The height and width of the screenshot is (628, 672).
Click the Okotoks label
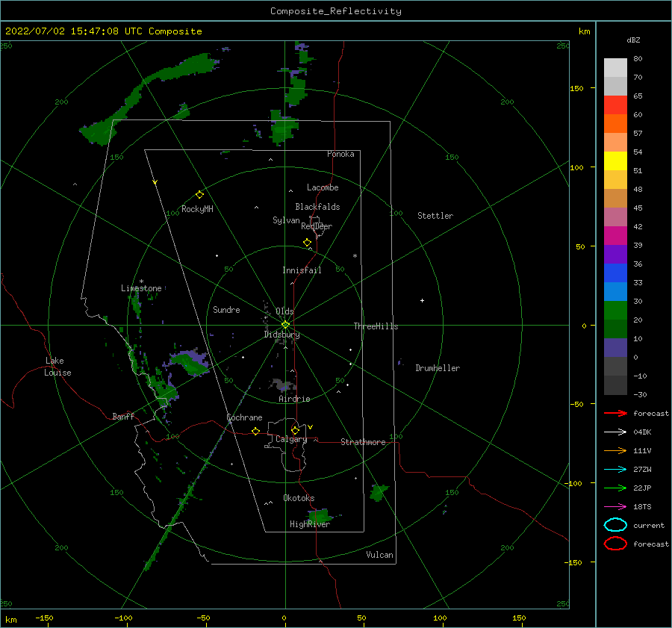[x=299, y=498]
